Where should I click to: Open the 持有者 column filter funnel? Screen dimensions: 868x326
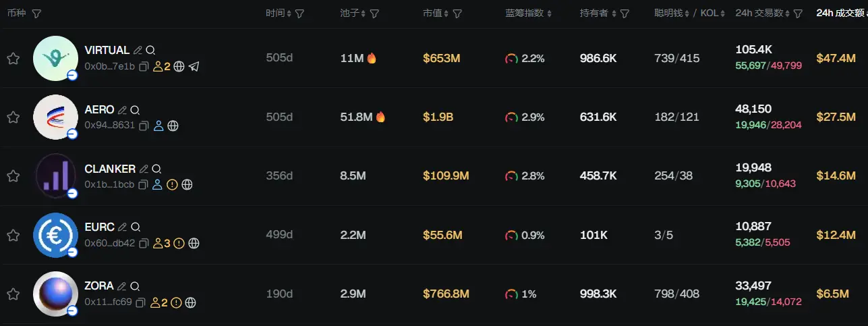[625, 13]
